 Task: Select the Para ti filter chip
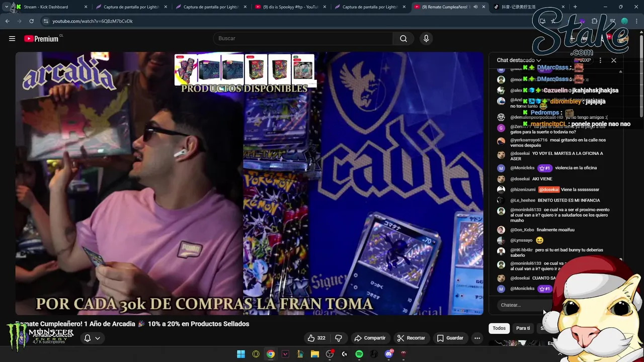pyautogui.click(x=523, y=328)
